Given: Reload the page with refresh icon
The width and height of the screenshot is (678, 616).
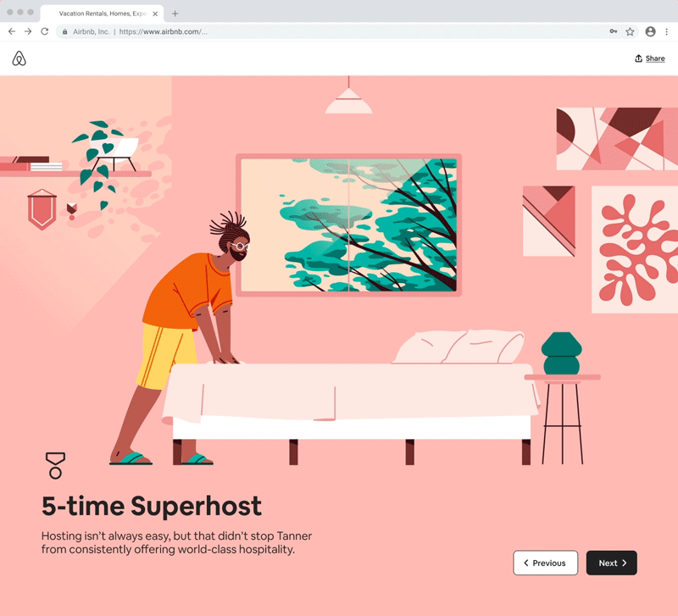Looking at the screenshot, I should coord(45,31).
